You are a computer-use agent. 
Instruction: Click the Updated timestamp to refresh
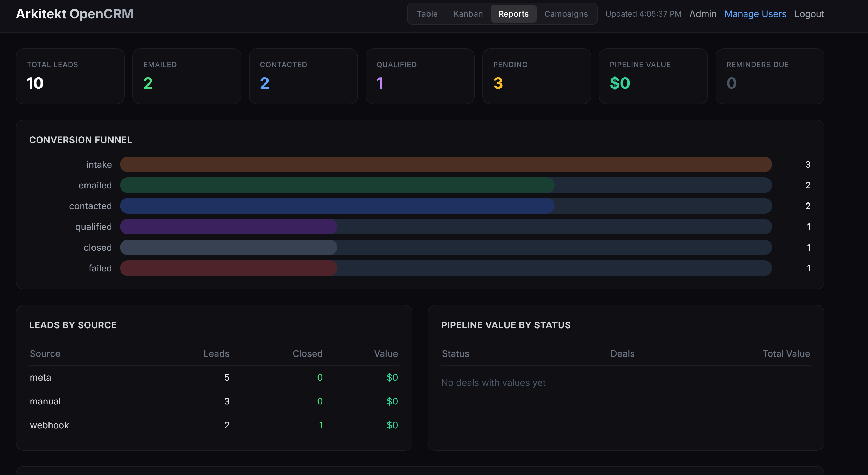point(643,14)
